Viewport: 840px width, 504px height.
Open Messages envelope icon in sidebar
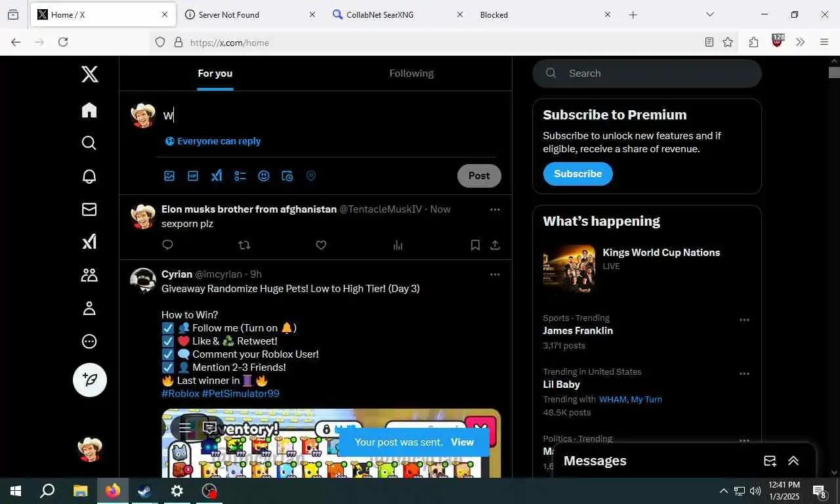coord(89,209)
